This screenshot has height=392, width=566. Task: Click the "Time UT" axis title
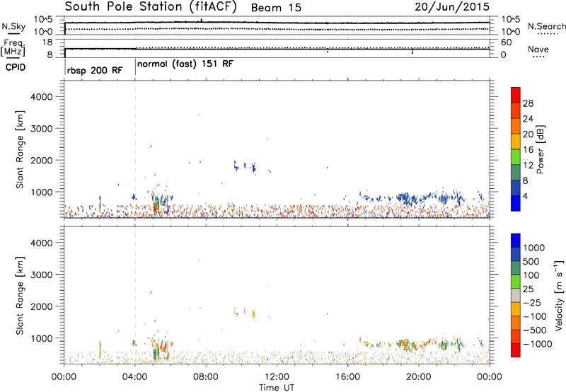click(277, 387)
